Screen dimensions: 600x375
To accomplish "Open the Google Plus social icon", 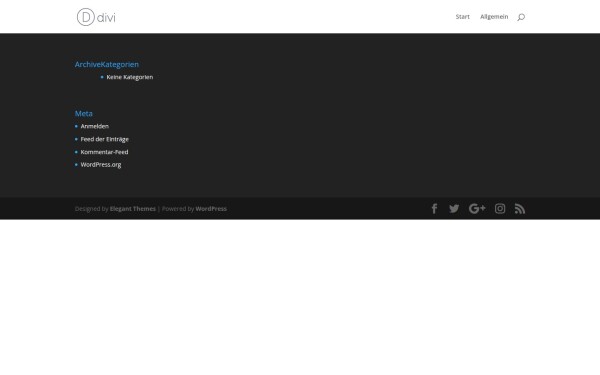I will 477,209.
